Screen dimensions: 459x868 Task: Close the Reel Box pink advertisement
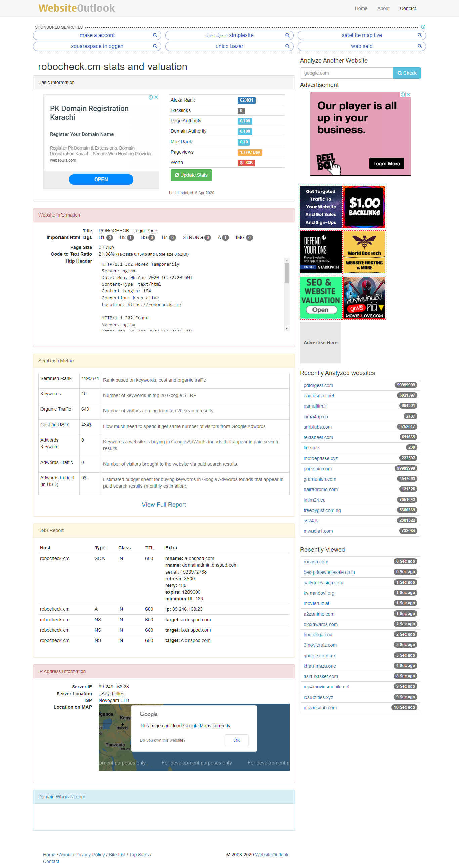[408, 95]
